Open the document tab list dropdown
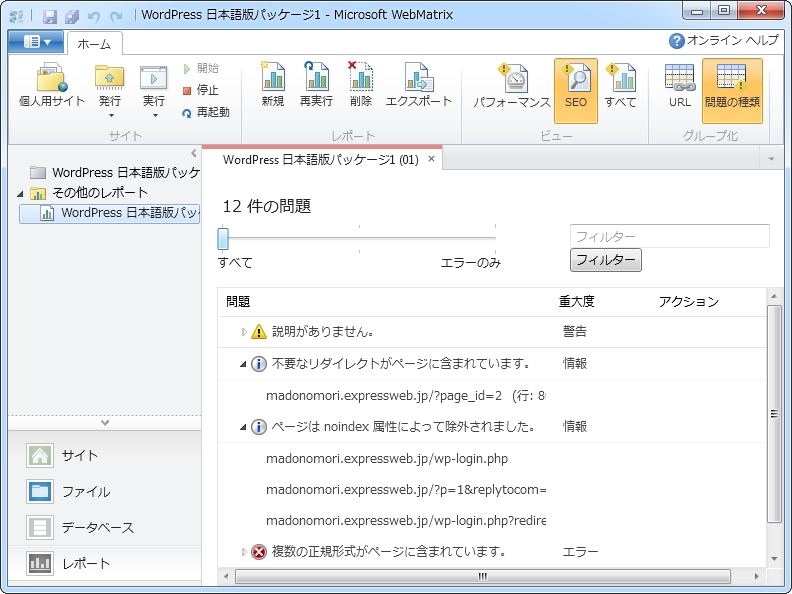The width and height of the screenshot is (792, 594). [x=771, y=159]
